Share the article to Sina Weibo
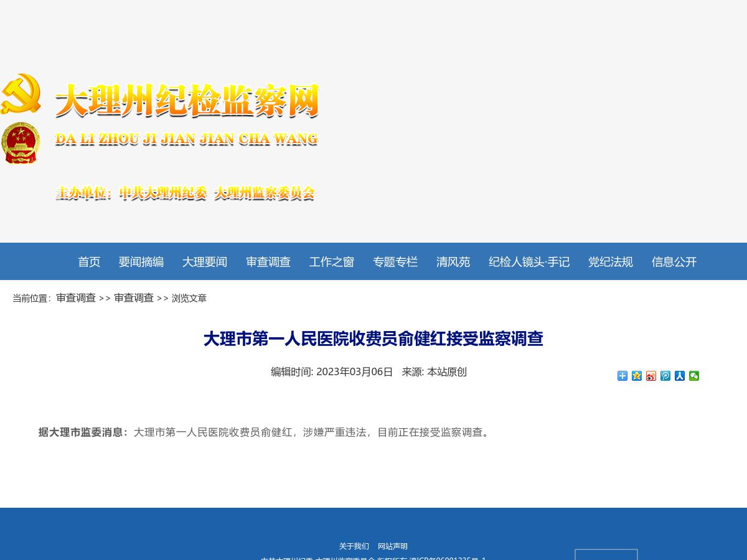Screen dimensions: 747x560 [x=651, y=376]
